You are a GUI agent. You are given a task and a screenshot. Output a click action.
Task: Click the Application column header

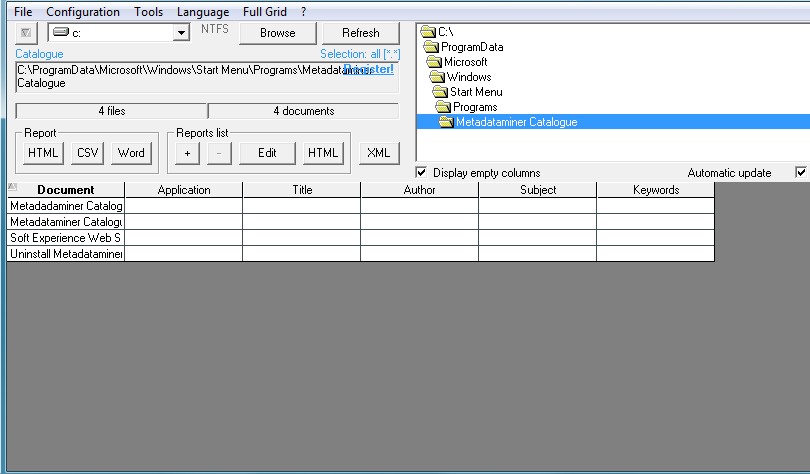[184, 189]
